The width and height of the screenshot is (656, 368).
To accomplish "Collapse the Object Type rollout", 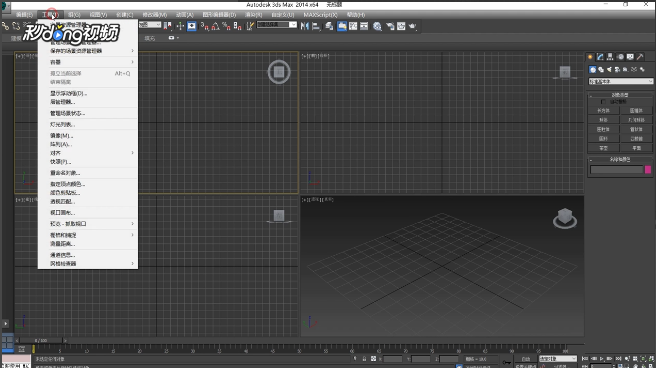I will pos(620,95).
